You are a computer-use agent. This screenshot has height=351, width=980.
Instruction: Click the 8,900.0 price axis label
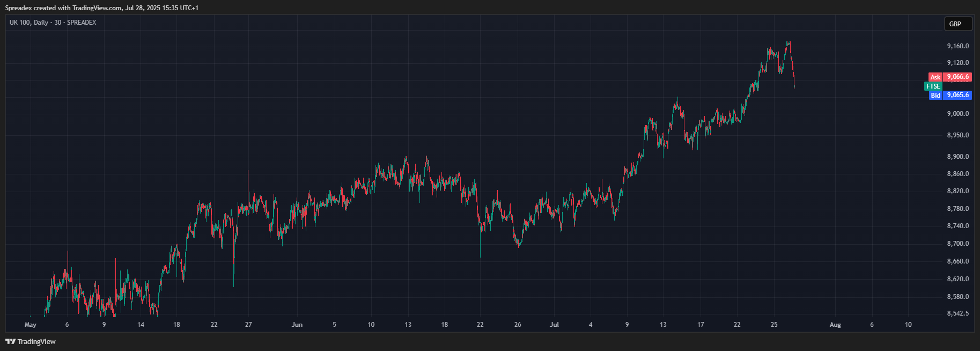pyautogui.click(x=958, y=157)
